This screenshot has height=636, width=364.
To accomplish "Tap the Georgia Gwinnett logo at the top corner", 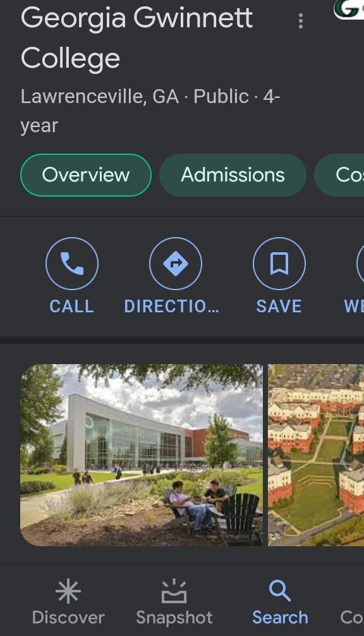I will point(349,9).
